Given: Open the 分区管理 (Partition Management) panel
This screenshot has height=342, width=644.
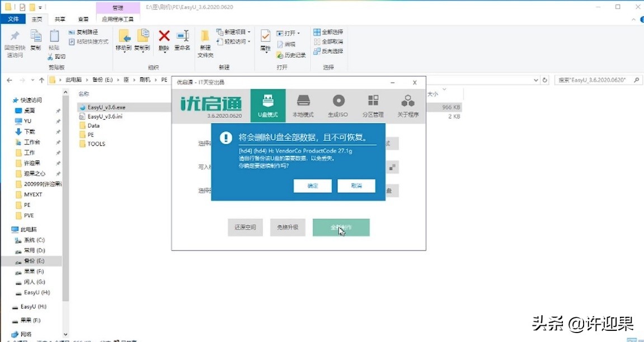Looking at the screenshot, I should 373,105.
